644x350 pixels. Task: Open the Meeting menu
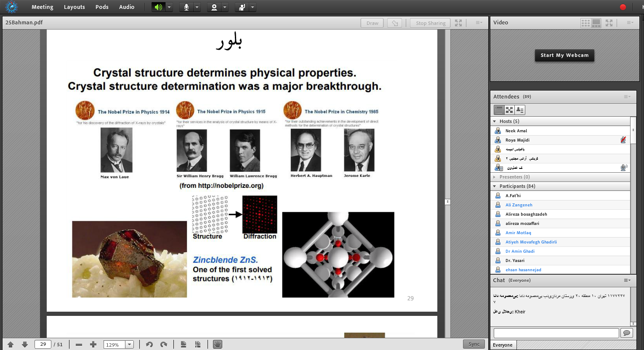[x=43, y=7]
